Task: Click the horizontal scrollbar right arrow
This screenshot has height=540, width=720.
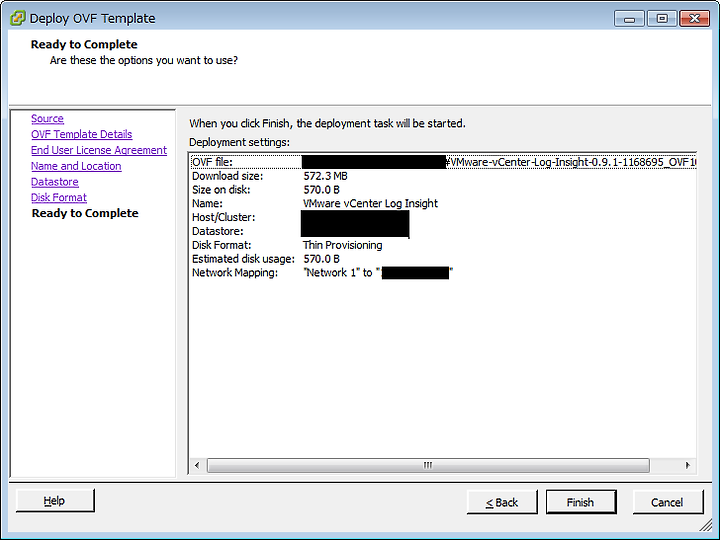Action: (687, 465)
